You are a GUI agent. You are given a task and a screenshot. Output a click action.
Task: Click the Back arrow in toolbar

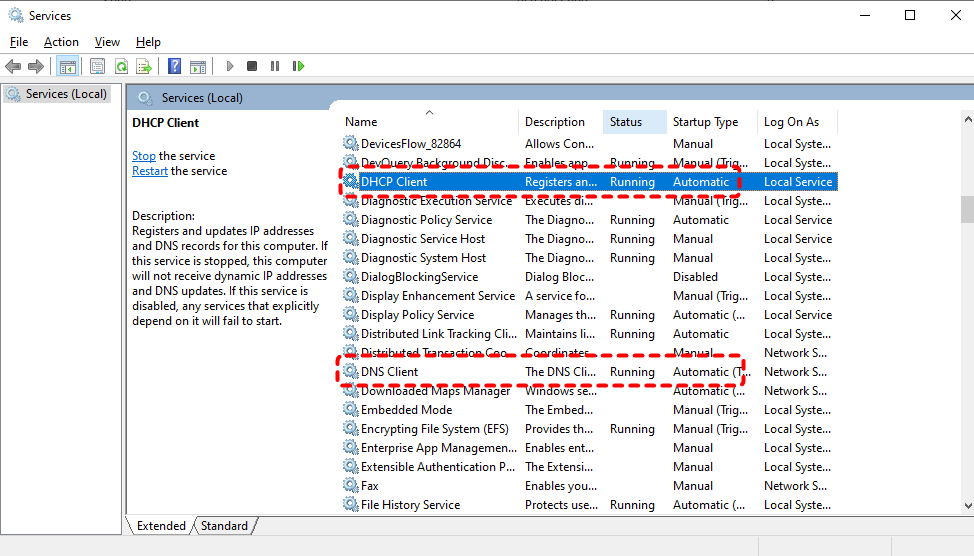click(13, 66)
